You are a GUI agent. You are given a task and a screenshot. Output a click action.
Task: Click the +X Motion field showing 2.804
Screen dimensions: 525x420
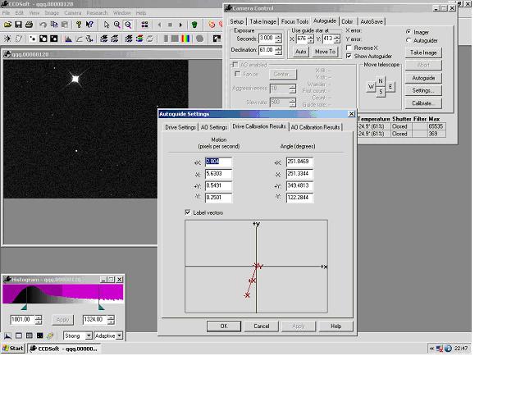[218, 162]
